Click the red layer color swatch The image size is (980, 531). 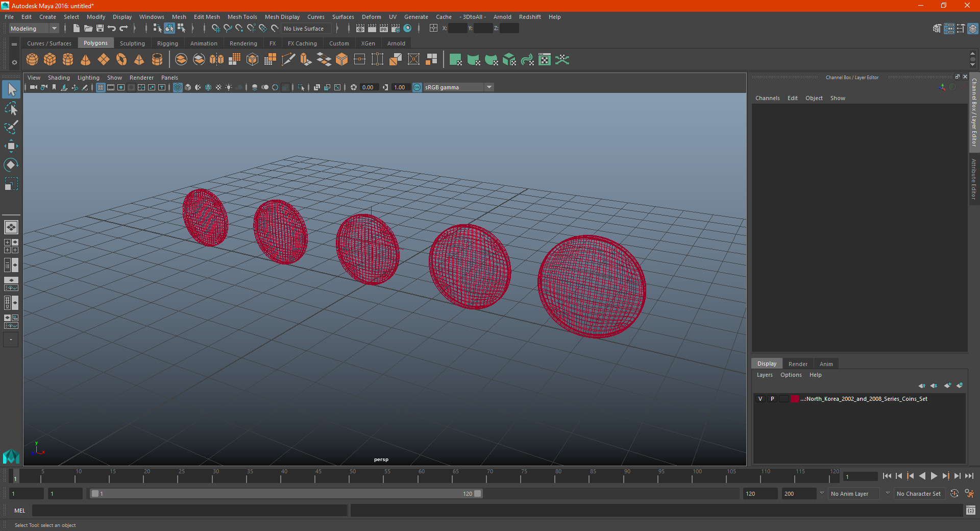point(795,399)
